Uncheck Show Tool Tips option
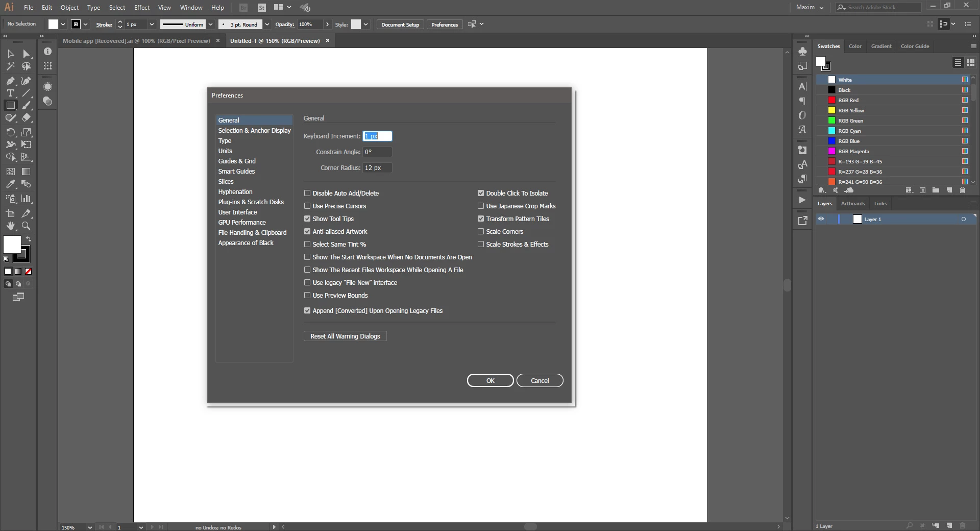 (x=307, y=219)
